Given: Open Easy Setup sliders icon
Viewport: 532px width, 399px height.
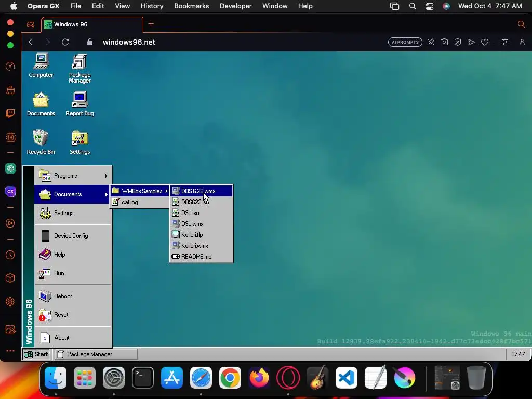Looking at the screenshot, I should 505,42.
